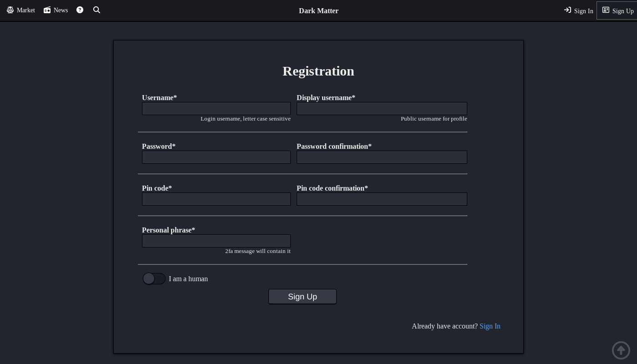Click the Pin code confirmation input field
This screenshot has width=637, height=364.
coord(382,199)
